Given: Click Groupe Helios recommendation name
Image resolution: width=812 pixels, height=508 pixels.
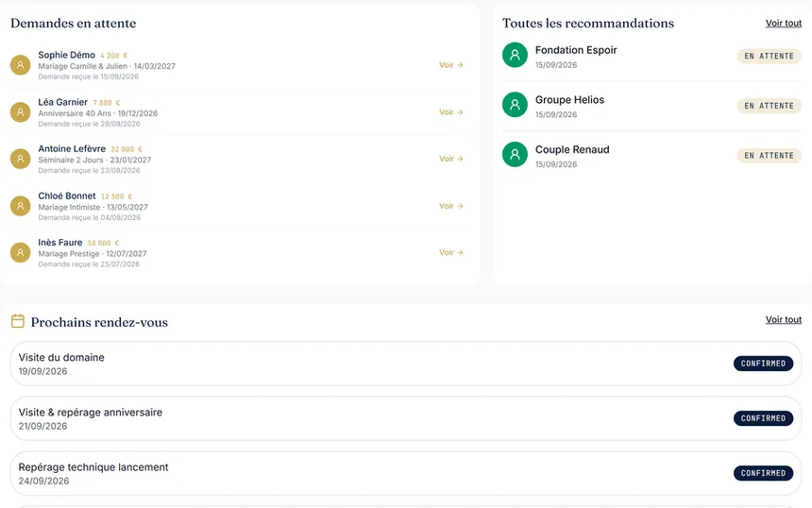Looking at the screenshot, I should 569,100.
